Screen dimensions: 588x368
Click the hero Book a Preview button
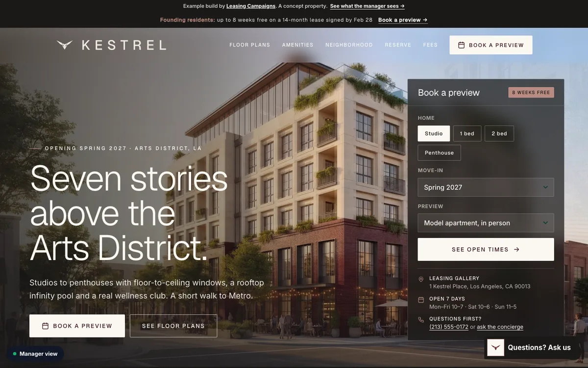pos(77,326)
